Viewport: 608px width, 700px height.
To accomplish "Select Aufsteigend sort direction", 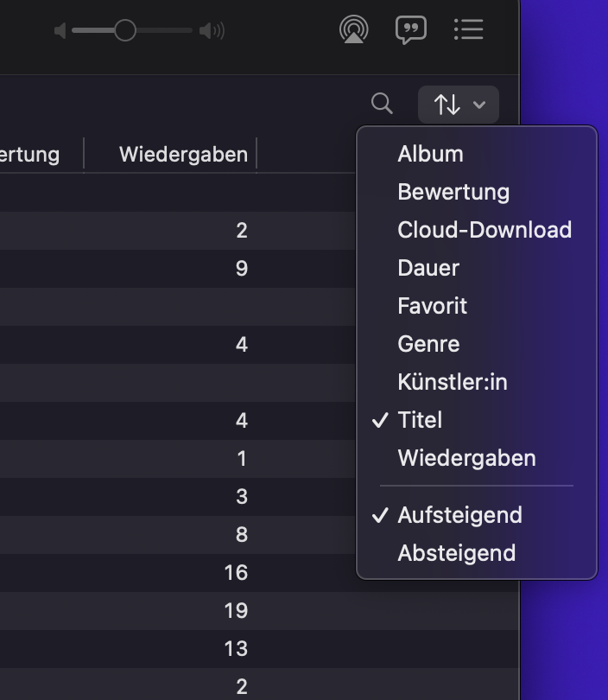I will (x=459, y=515).
